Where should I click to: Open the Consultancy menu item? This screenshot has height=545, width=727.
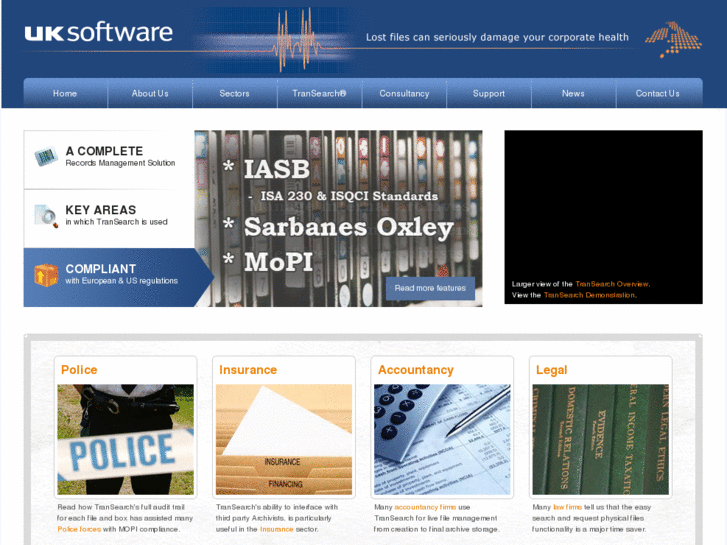coord(404,93)
